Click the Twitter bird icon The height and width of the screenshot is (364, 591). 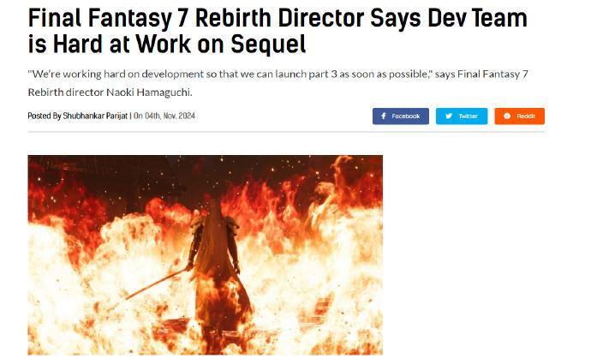[x=449, y=116]
